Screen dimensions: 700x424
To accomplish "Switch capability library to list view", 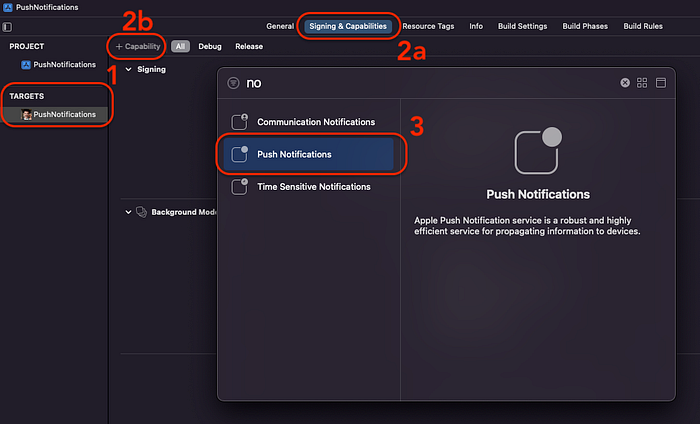I will point(661,83).
